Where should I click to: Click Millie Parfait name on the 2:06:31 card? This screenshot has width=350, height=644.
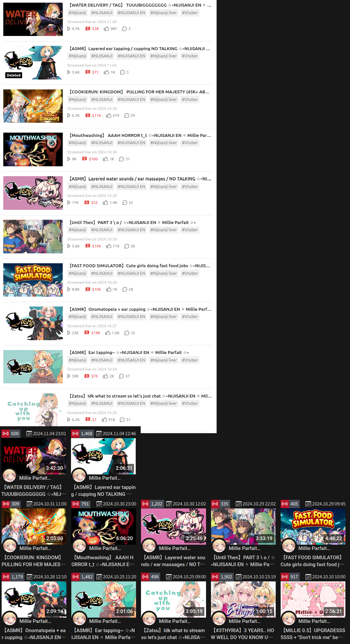(x=105, y=478)
